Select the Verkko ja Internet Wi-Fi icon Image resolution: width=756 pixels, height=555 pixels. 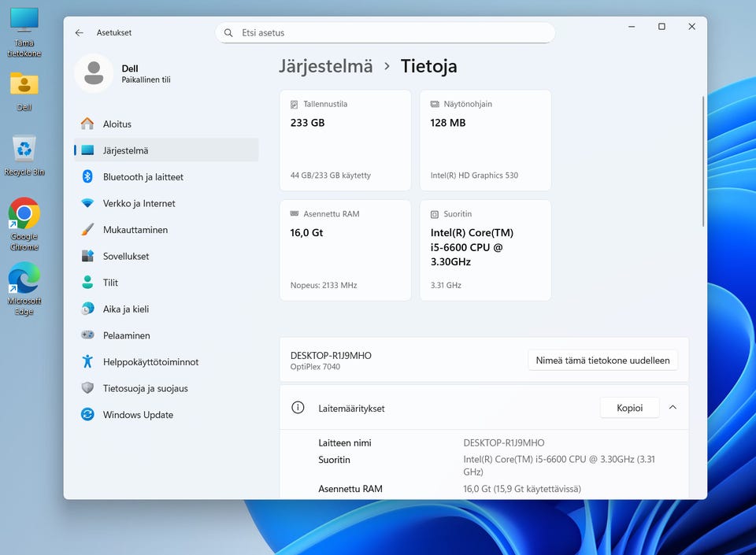coord(87,203)
